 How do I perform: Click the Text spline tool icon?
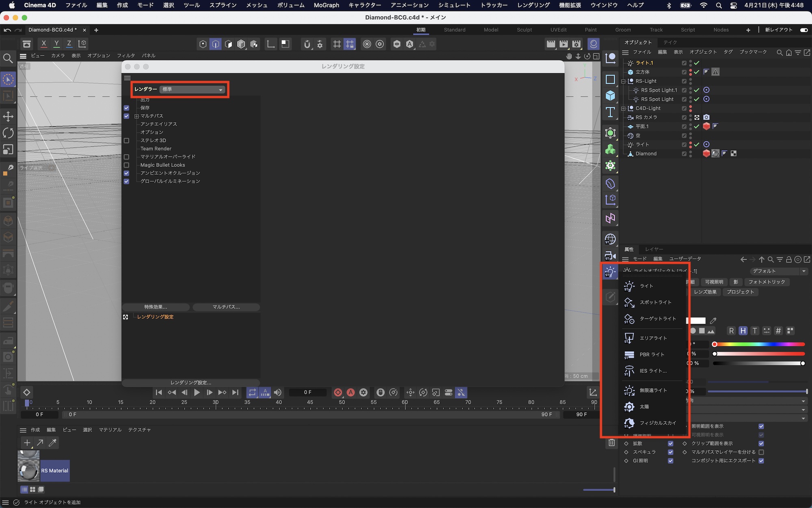[x=610, y=113]
